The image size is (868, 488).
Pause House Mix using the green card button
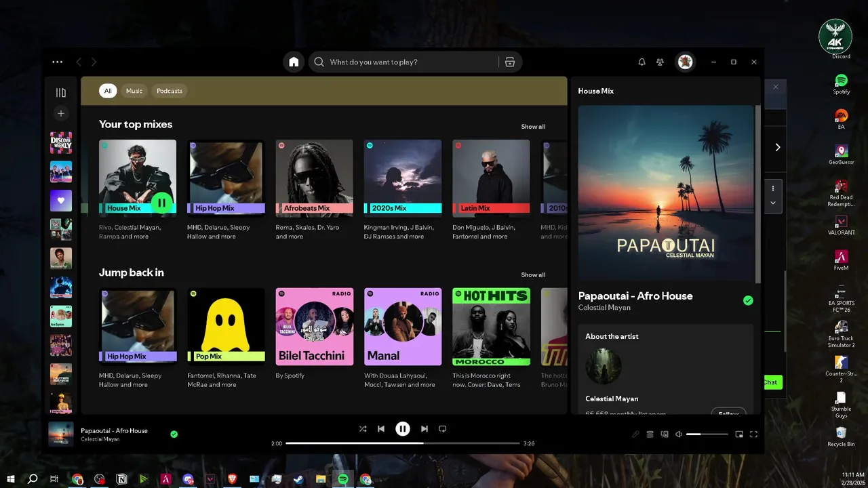pyautogui.click(x=161, y=203)
